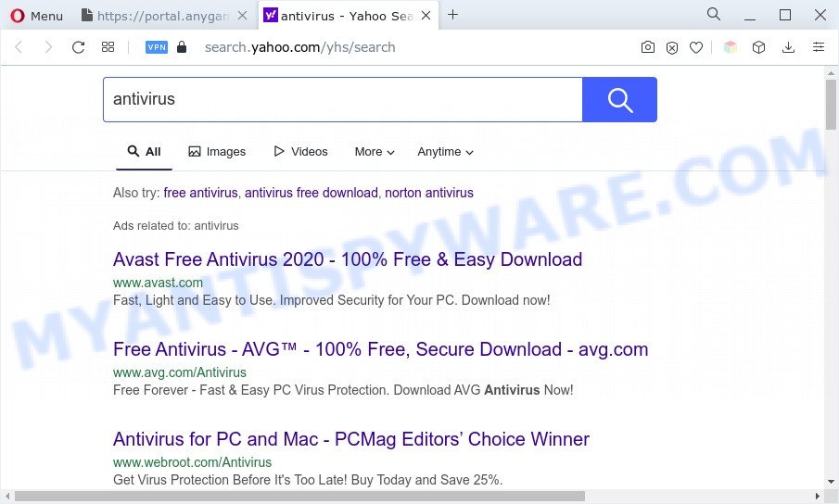Click the scroll right arrow

click(818, 496)
